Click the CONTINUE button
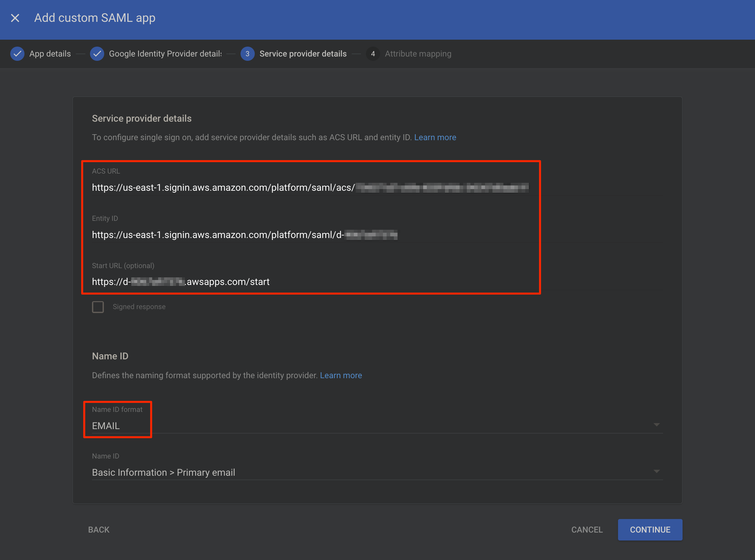The image size is (755, 560). click(650, 530)
